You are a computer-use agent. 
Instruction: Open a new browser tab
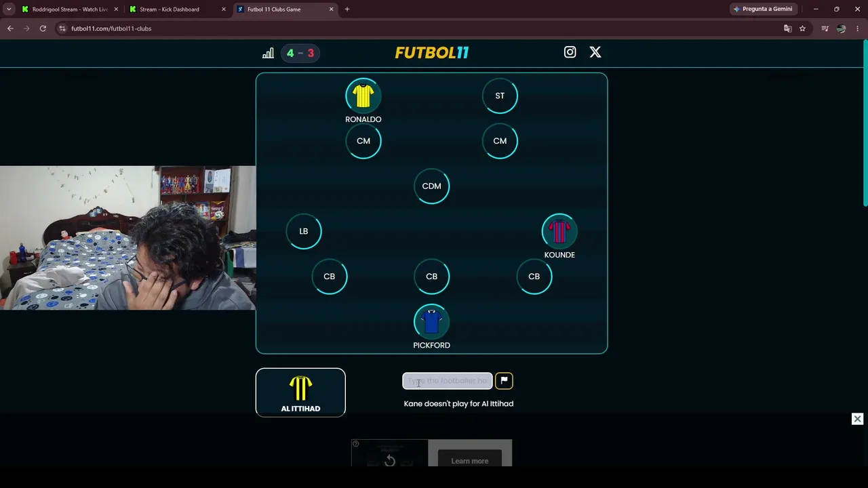click(x=347, y=9)
